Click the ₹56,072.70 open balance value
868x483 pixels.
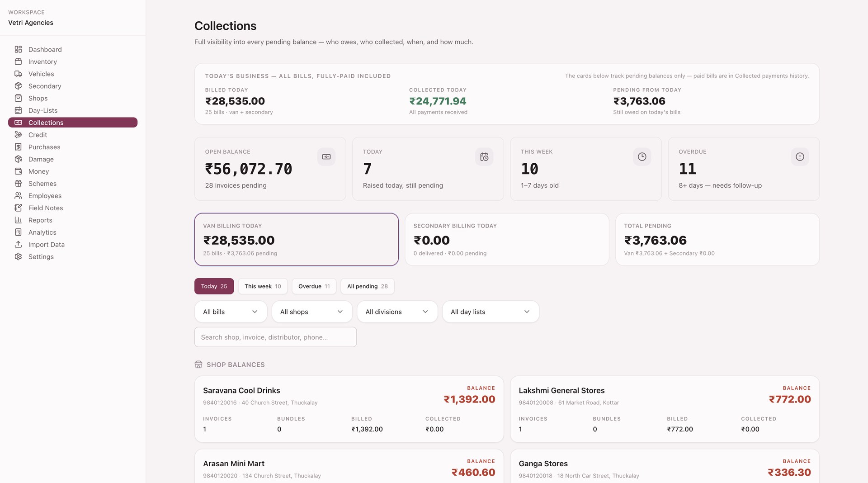click(249, 169)
